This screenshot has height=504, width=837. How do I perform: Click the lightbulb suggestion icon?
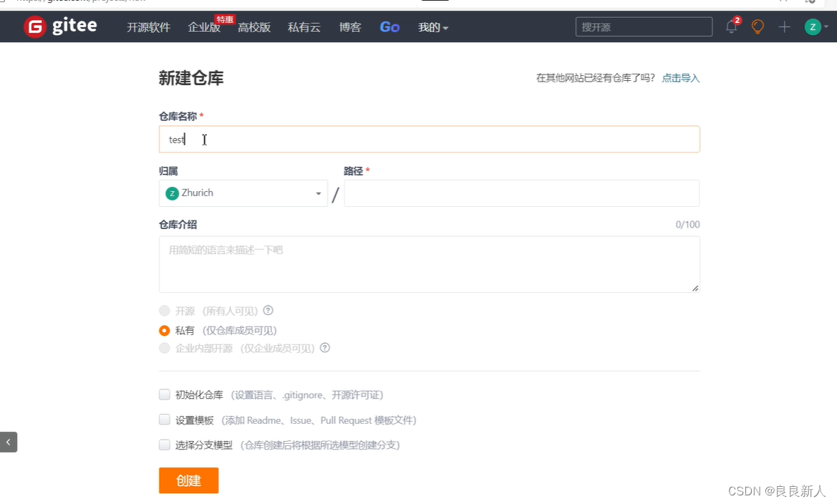pyautogui.click(x=758, y=26)
